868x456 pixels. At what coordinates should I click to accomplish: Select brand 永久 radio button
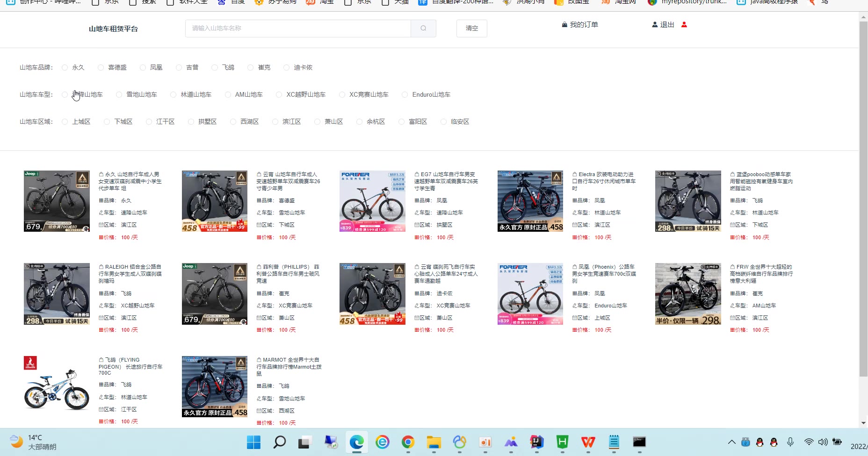click(x=65, y=68)
